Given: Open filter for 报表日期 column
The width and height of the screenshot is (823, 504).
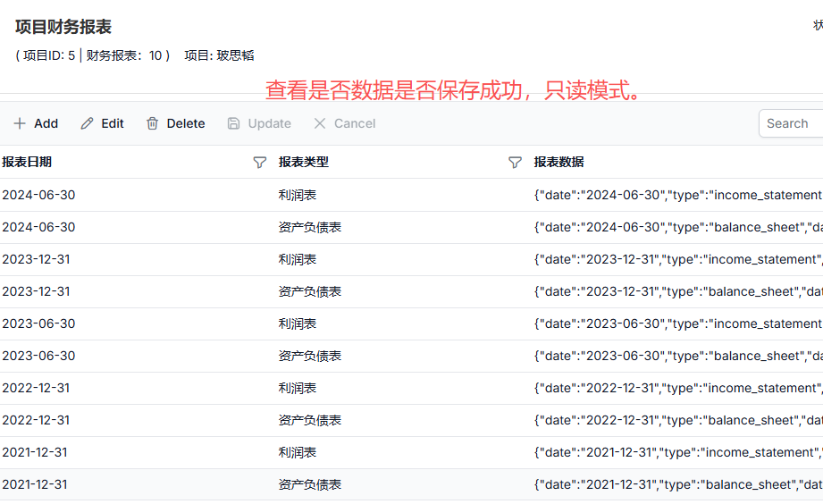Looking at the screenshot, I should click(260, 163).
